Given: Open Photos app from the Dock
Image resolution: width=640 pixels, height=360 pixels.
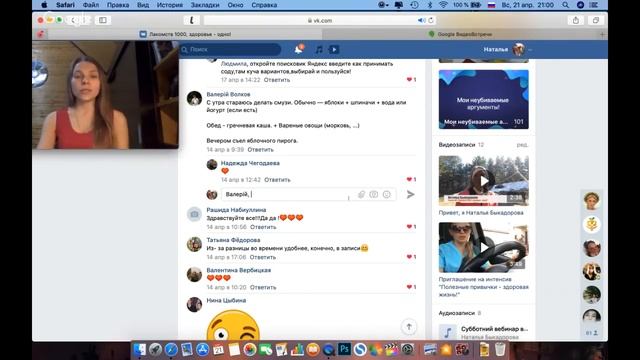Looking at the screenshot, I should [x=250, y=349].
